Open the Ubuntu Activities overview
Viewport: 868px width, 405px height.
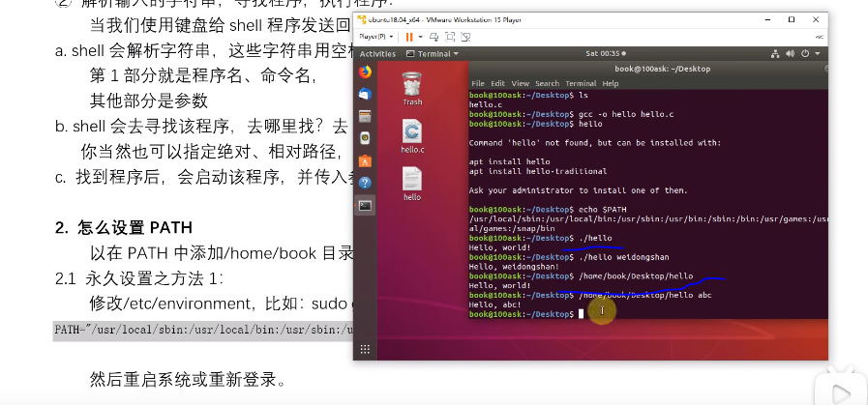pyautogui.click(x=377, y=54)
